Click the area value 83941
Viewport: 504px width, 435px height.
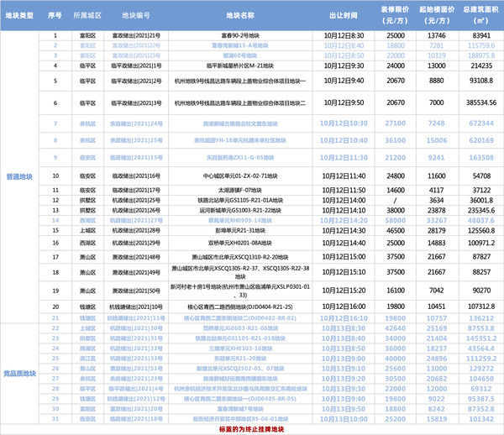(x=481, y=35)
